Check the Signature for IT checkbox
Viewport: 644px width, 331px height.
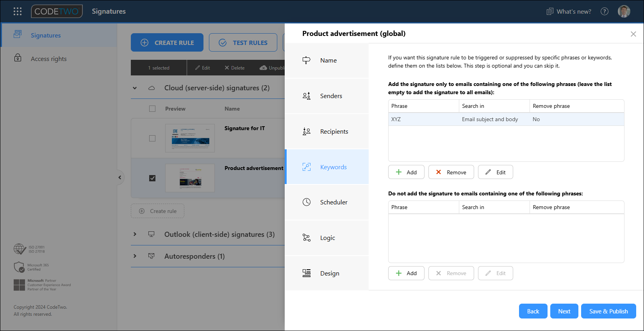click(x=152, y=138)
